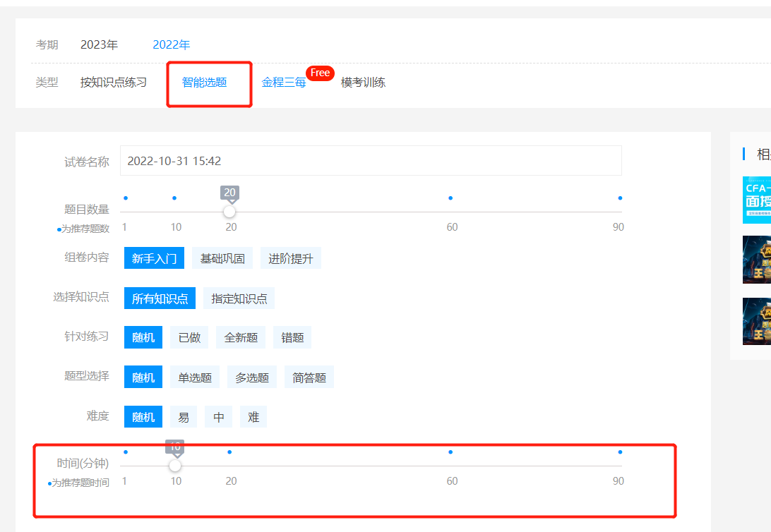The height and width of the screenshot is (532, 771).
Task: Choose 单选题 question type
Action: (195, 377)
